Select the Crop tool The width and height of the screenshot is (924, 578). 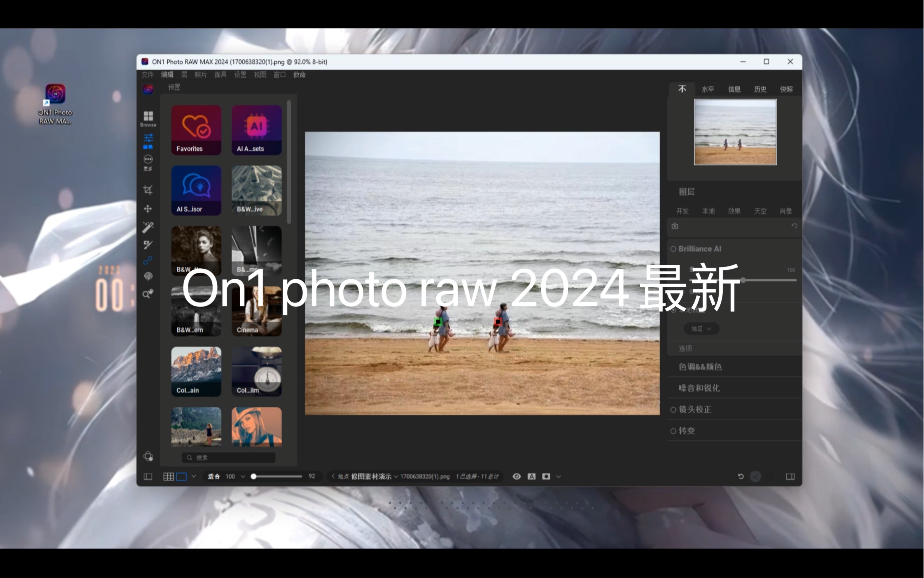pyautogui.click(x=148, y=190)
